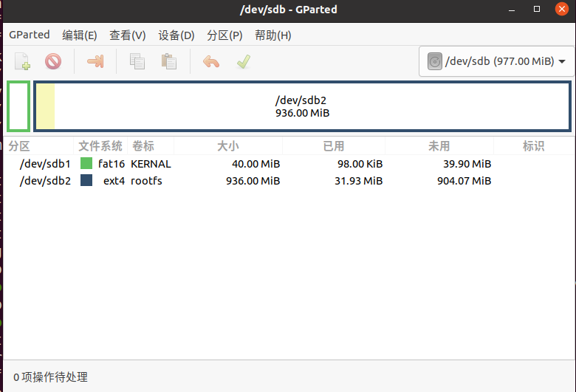
Task: Click the New partition toolbar icon
Action: 22,61
